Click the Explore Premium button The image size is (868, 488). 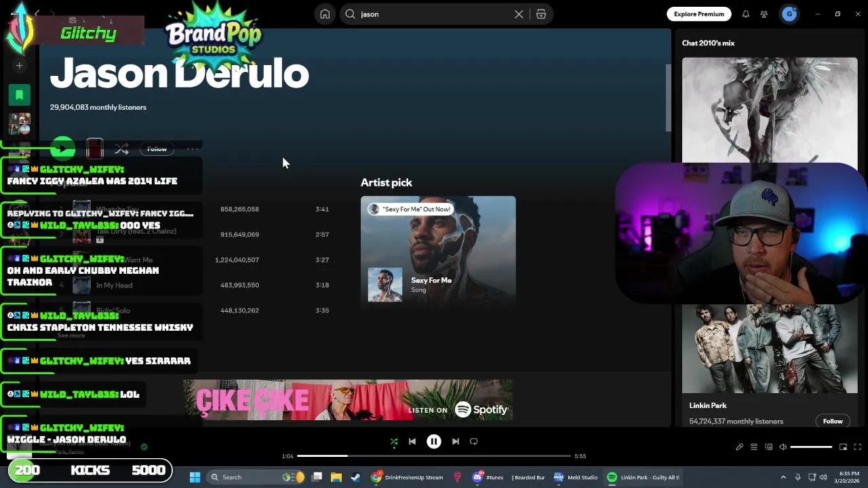(x=698, y=14)
